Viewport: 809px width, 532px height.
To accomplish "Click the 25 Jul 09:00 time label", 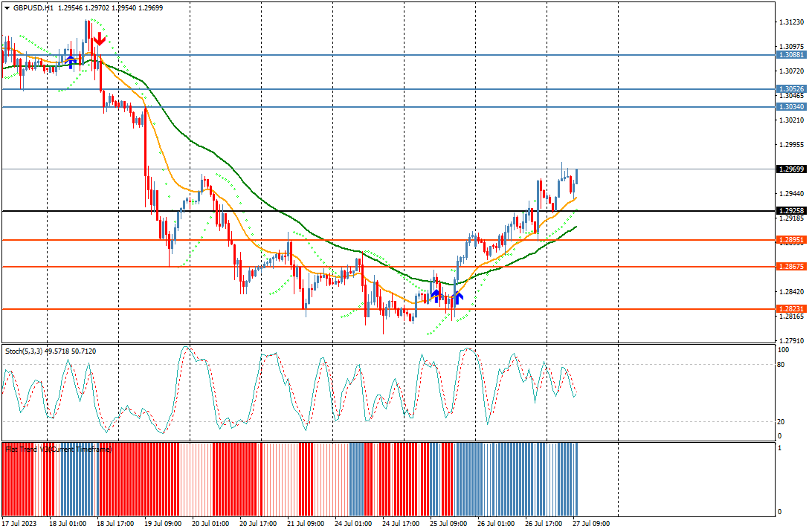I will coord(448,524).
